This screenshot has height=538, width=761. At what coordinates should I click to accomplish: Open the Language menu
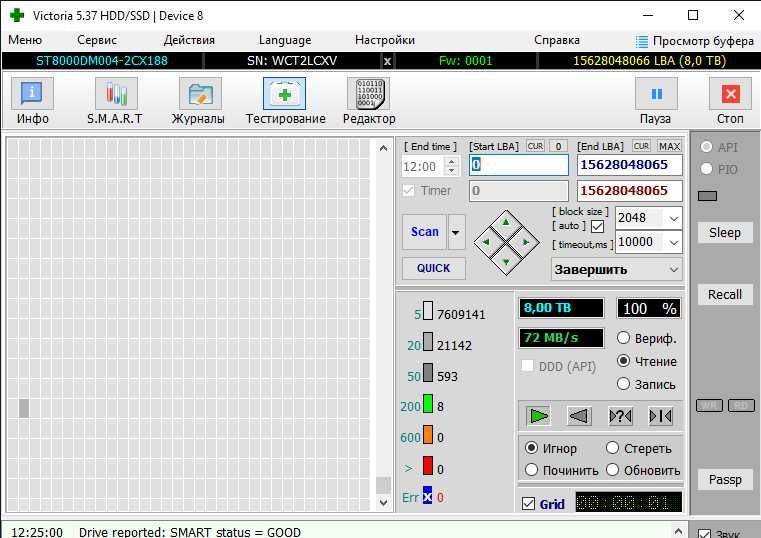point(285,40)
